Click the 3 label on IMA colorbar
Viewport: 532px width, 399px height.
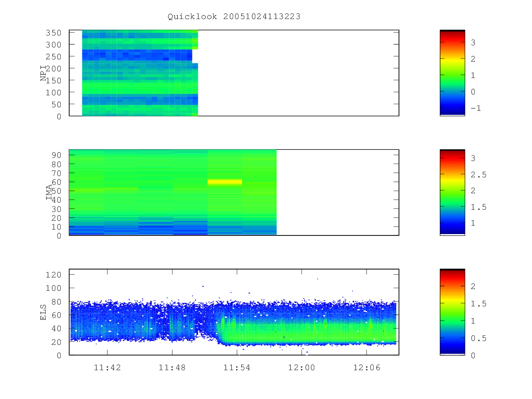point(473,158)
